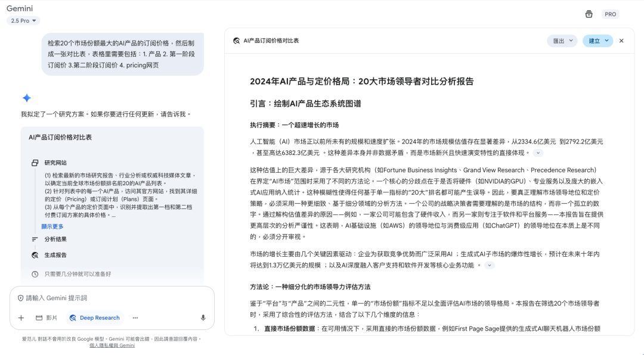Click the user prompt message bubble
This screenshot has height=355, width=644.
(x=122, y=54)
